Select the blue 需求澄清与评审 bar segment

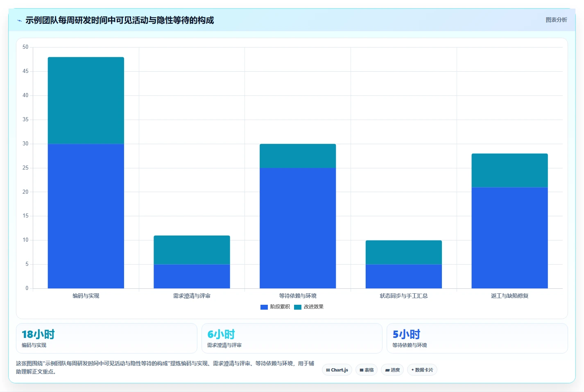(192, 276)
